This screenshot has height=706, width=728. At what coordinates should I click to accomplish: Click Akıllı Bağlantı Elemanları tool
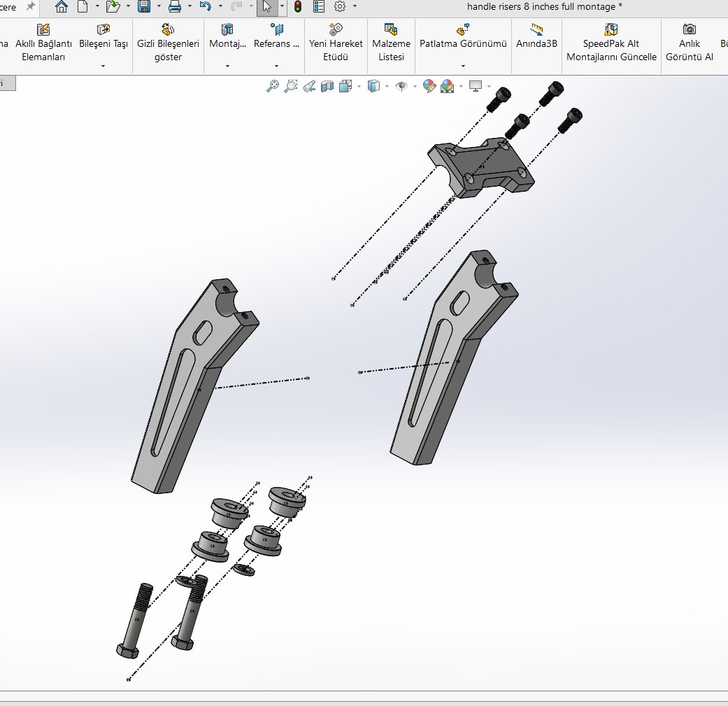(x=43, y=43)
